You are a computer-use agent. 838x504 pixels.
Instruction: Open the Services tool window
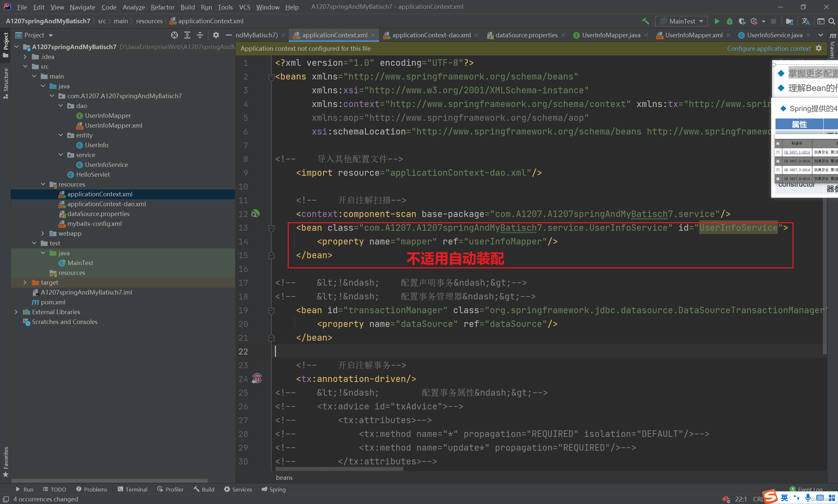tap(238, 489)
